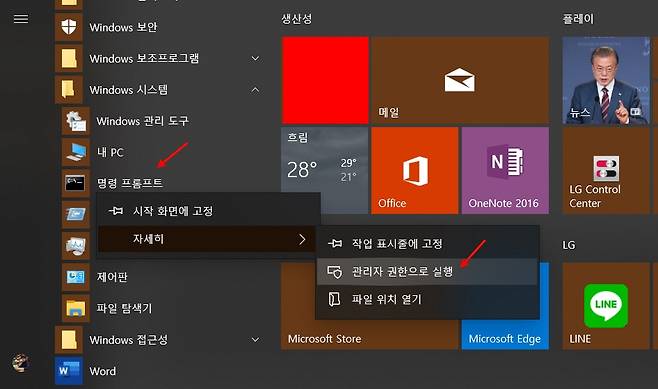
Task: Click the Windows 관리 도구 label
Action: [x=143, y=121]
